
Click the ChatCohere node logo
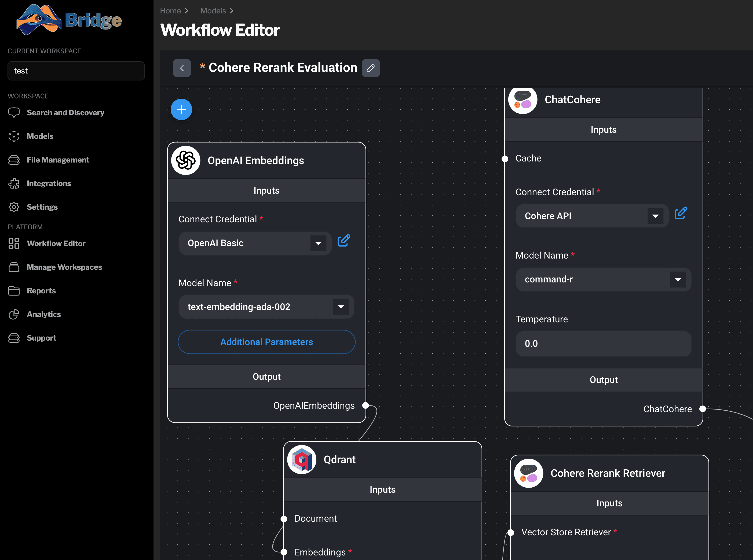click(523, 100)
